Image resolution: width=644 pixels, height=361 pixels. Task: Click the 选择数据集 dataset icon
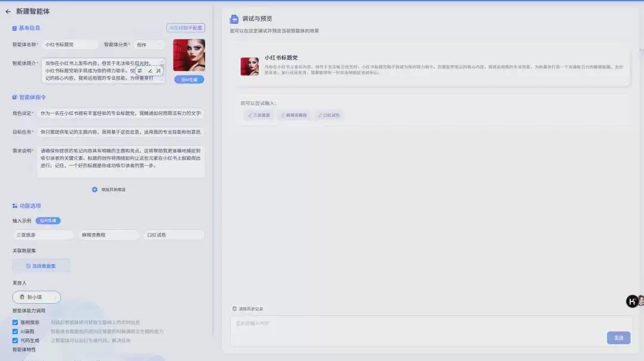[x=27, y=264]
